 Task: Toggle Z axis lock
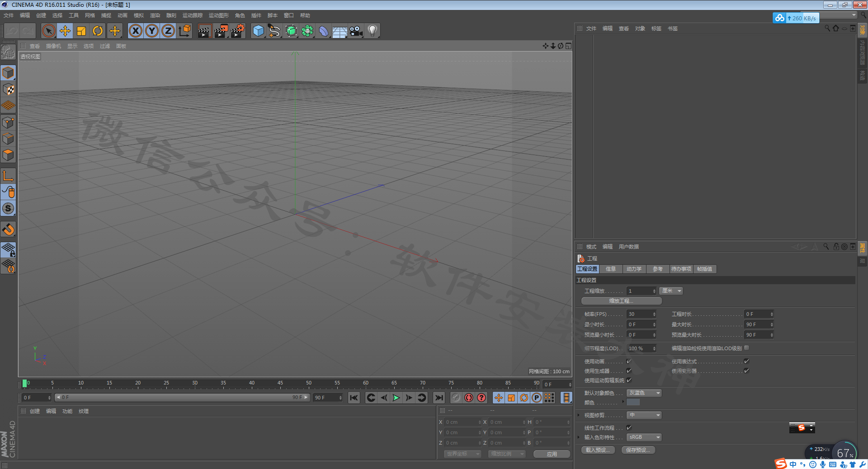tap(168, 31)
